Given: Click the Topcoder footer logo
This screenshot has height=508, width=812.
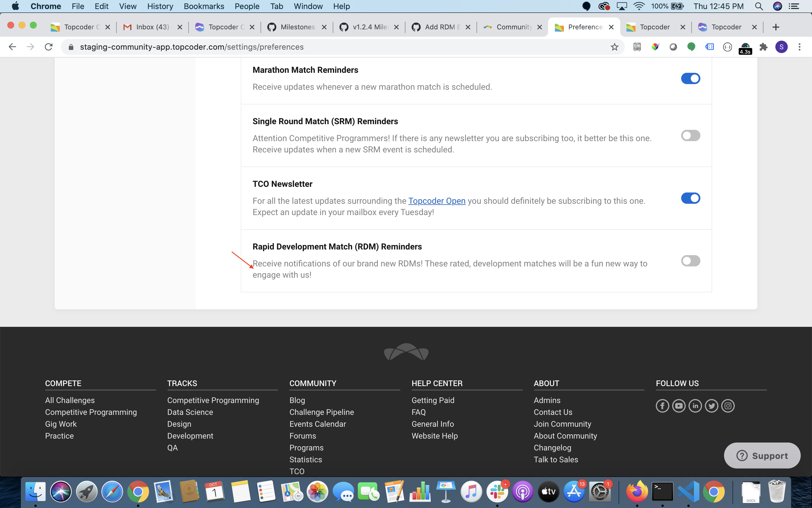Looking at the screenshot, I should (x=406, y=351).
